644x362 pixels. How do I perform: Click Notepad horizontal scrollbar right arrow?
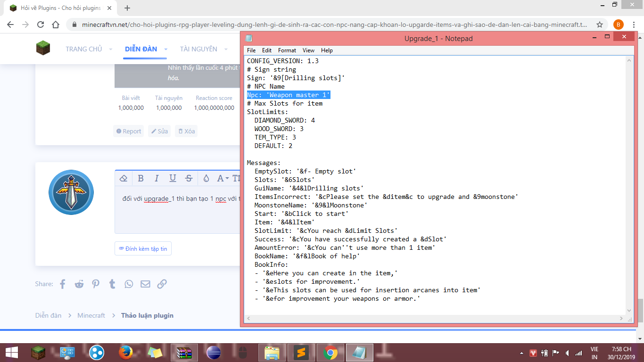pos(621,319)
